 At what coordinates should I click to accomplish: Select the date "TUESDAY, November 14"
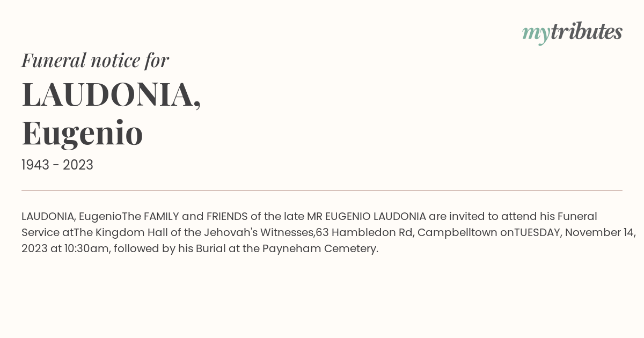pos(575,233)
